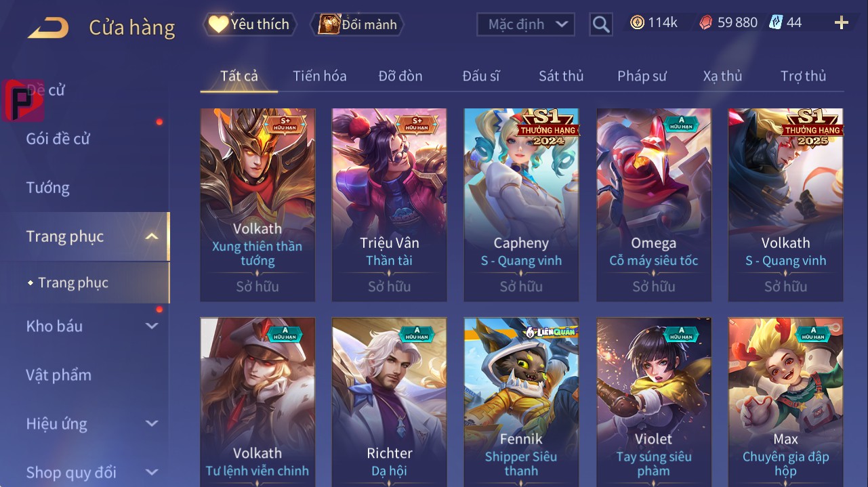Open the Tướng sidebar entry
The height and width of the screenshot is (487, 868).
[x=47, y=188]
